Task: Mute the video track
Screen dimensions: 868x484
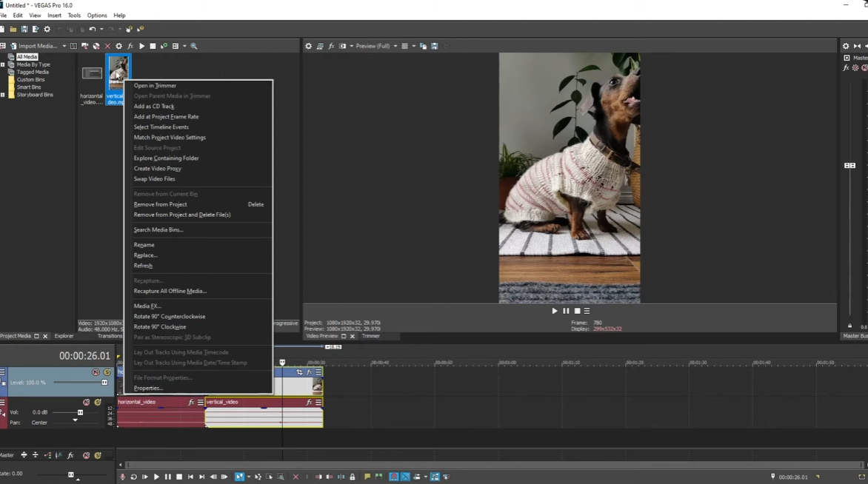Action: coord(96,372)
